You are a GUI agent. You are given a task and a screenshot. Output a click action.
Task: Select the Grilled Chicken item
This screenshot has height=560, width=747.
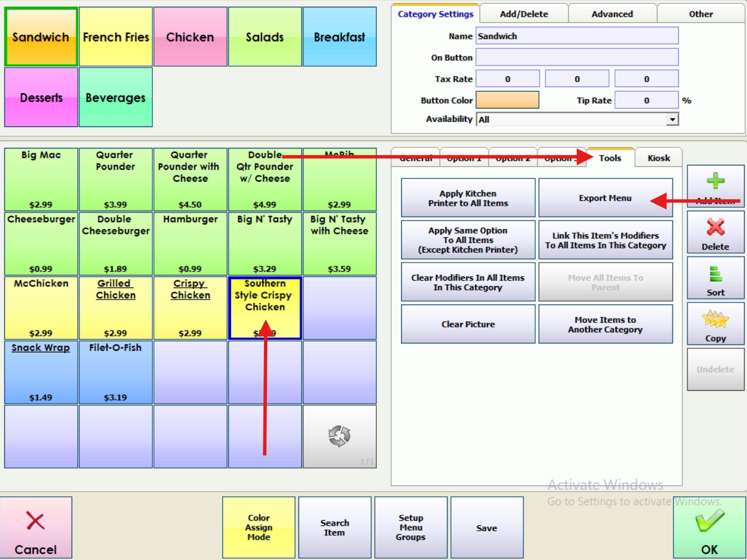pos(116,308)
